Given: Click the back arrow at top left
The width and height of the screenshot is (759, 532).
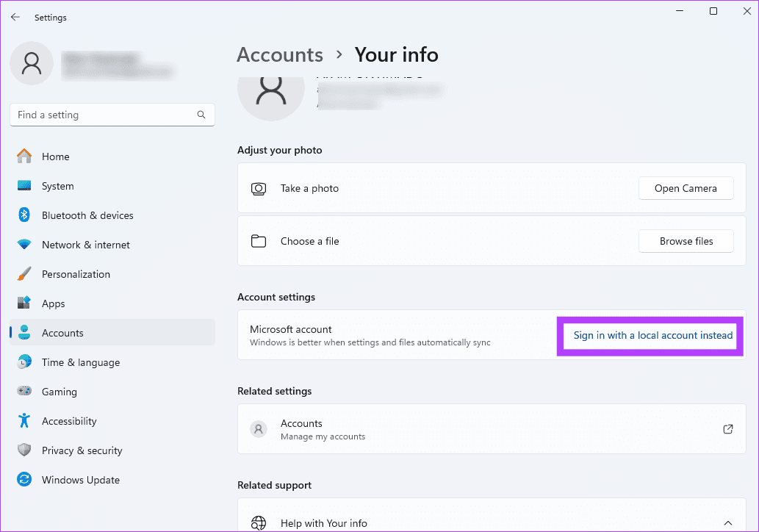Looking at the screenshot, I should [15, 17].
